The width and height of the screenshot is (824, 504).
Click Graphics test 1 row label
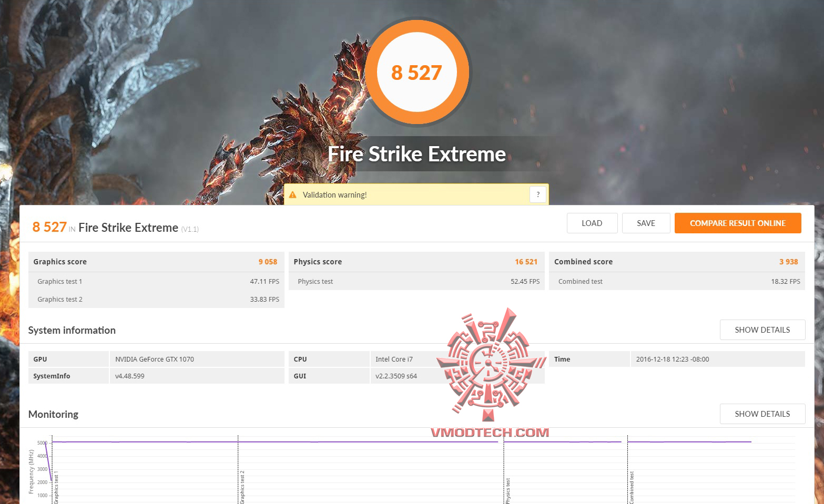click(x=60, y=281)
